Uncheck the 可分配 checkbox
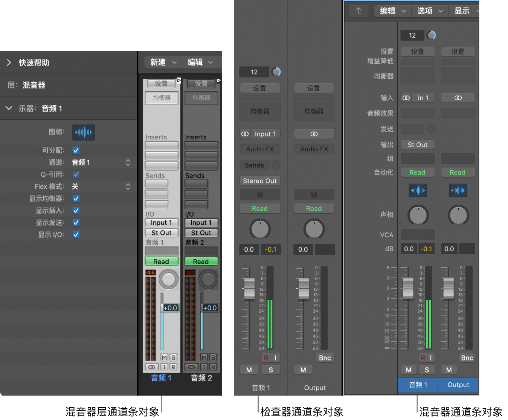The image size is (508, 420). 76,150
